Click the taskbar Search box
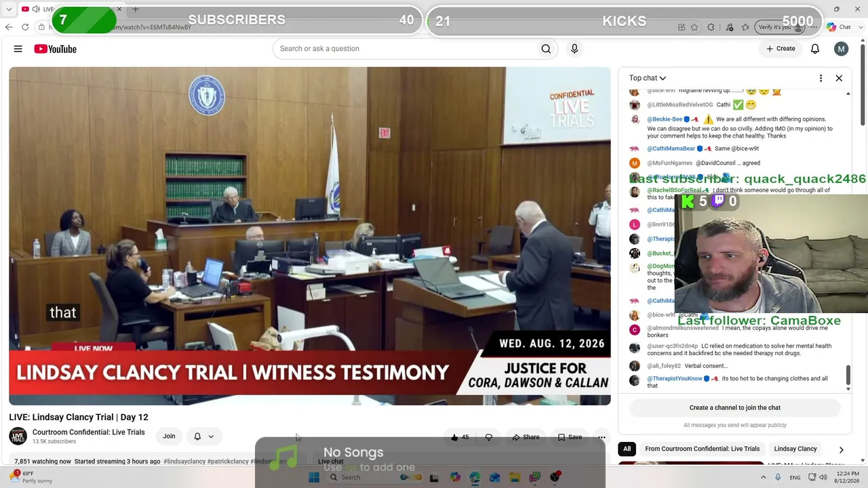The height and width of the screenshot is (488, 868). [374, 477]
